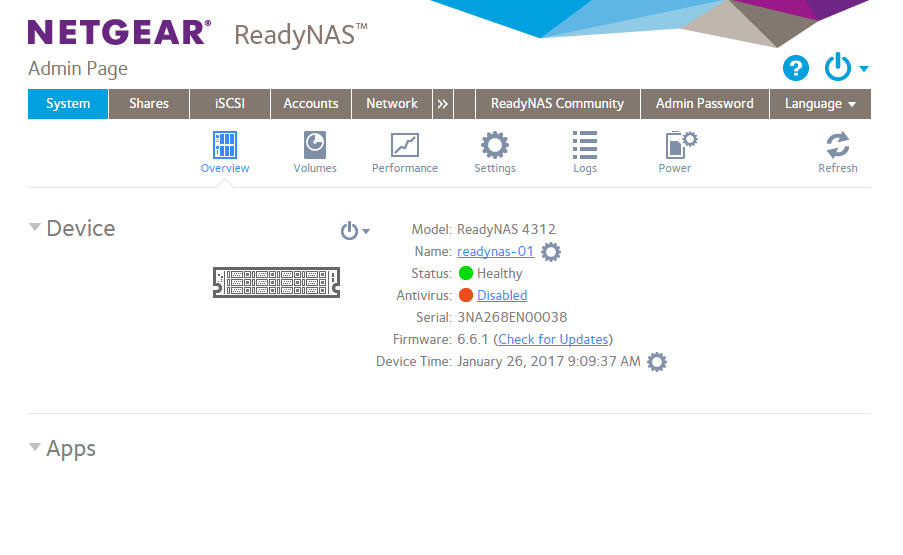903x555 pixels.
Task: Click the Device section power icon
Action: (x=349, y=230)
